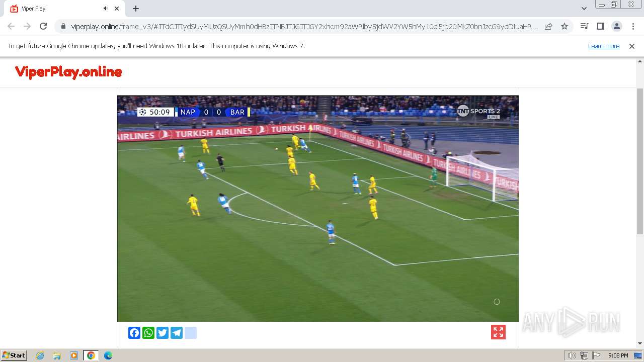
Task: Share stream on Twitter
Action: [163, 333]
